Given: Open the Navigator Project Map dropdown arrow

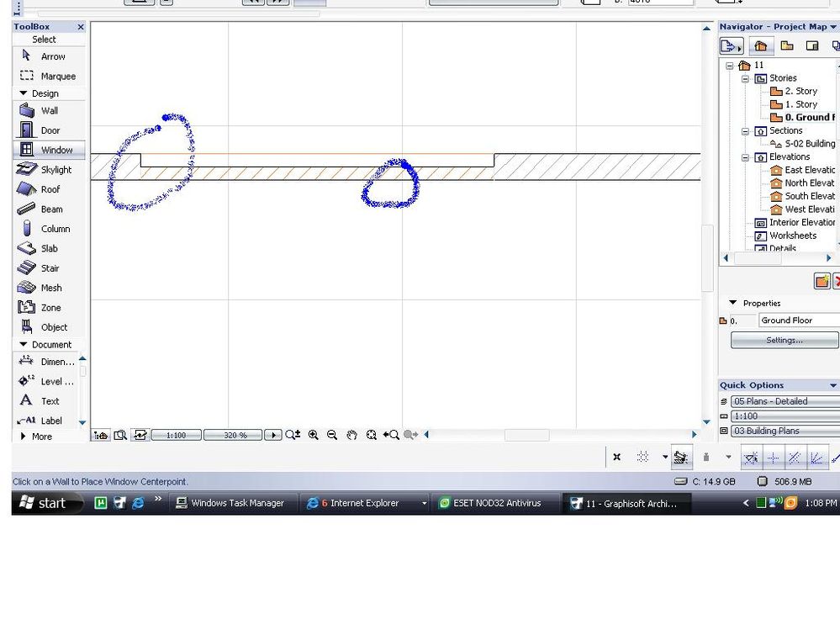Looking at the screenshot, I should [x=833, y=27].
